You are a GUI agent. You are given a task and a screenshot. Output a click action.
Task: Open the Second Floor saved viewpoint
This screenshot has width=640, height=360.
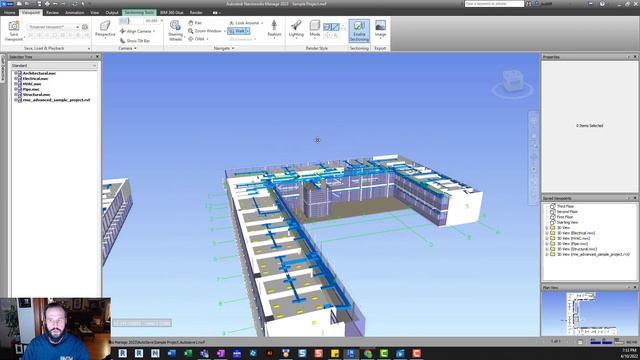567,212
